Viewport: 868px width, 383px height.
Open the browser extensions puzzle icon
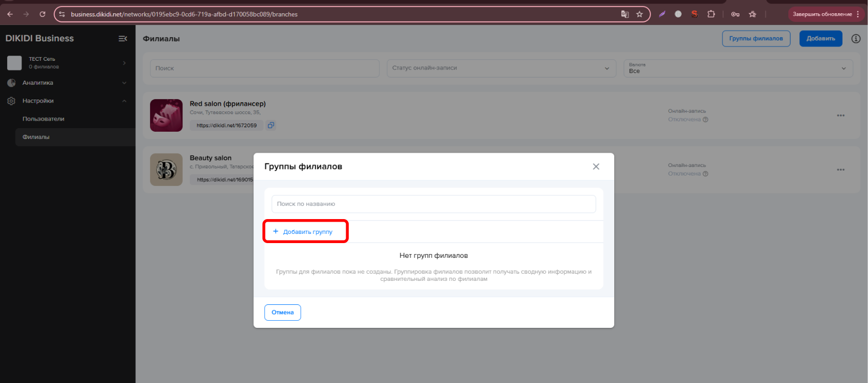[x=711, y=14]
